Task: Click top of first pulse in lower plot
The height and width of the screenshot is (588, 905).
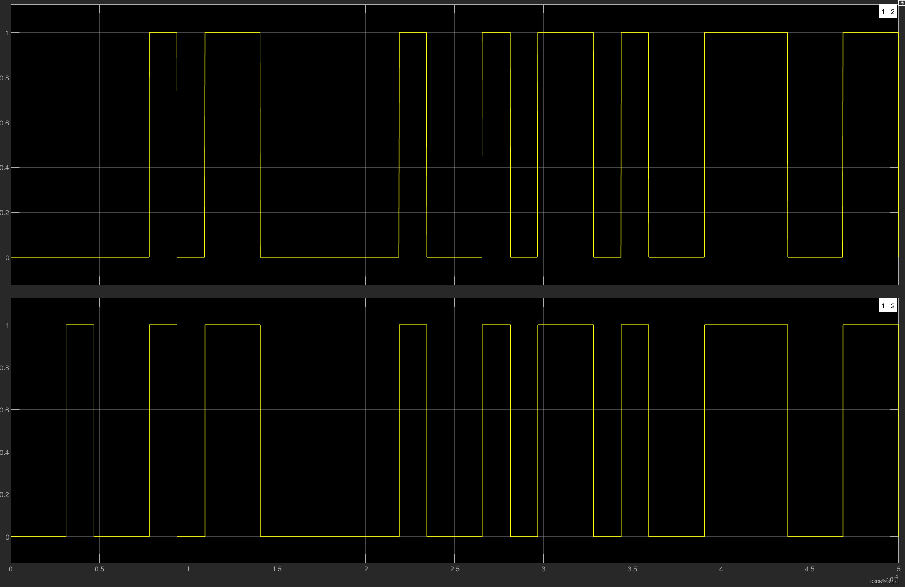Action: point(80,325)
